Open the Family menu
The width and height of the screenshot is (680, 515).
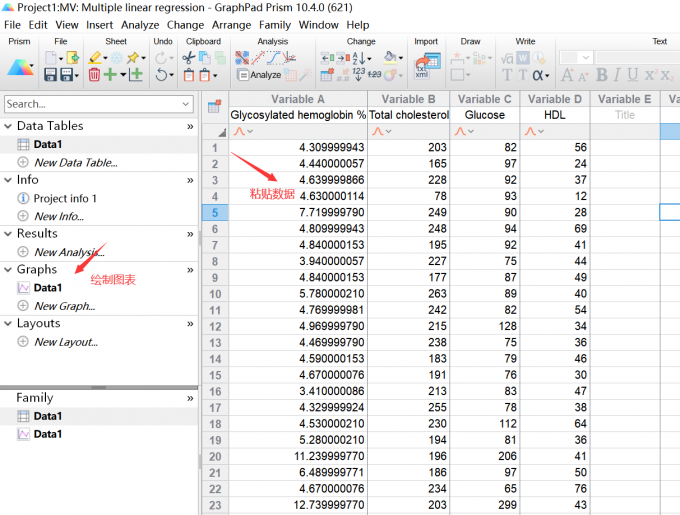[x=275, y=25]
